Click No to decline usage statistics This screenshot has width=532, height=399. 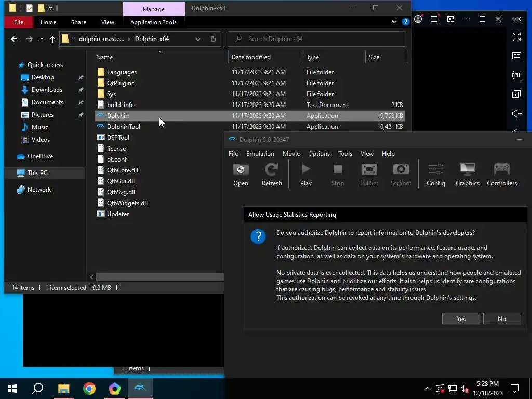(x=502, y=318)
